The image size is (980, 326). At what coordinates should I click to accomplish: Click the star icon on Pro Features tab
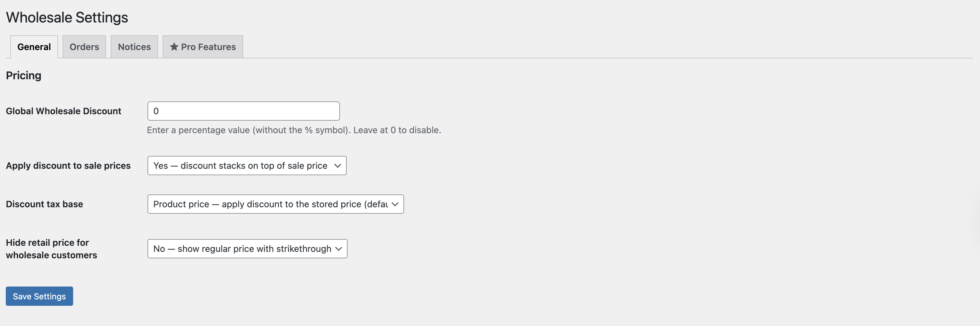[174, 47]
